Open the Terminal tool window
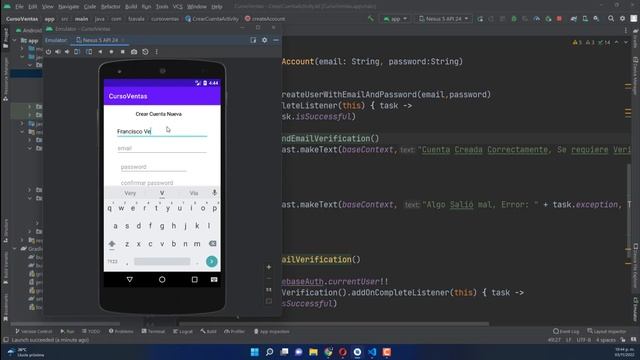The image size is (640, 360). point(153,331)
